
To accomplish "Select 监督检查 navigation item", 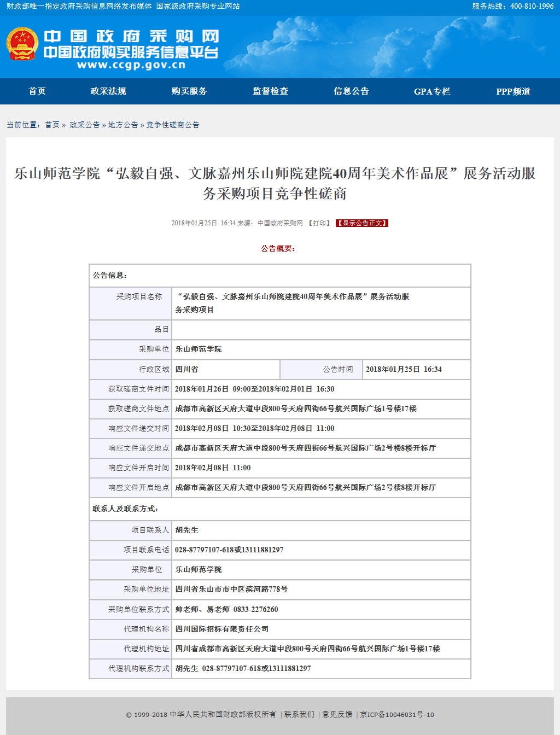I will (x=270, y=91).
